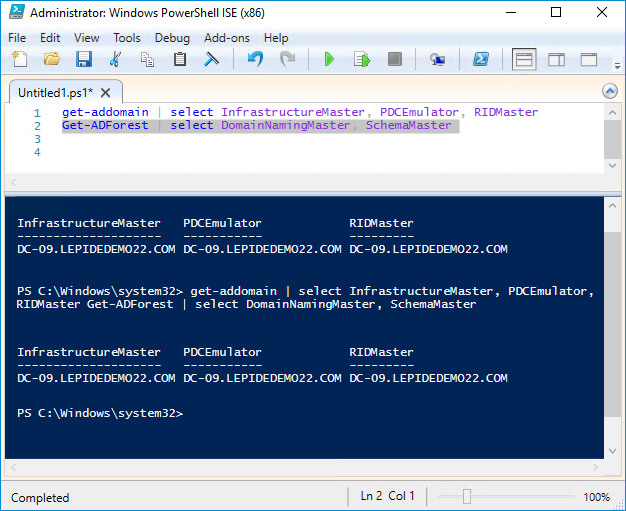Click console horizontal scroll right arrow
Viewport: 626px width, 511px height.
(596, 467)
